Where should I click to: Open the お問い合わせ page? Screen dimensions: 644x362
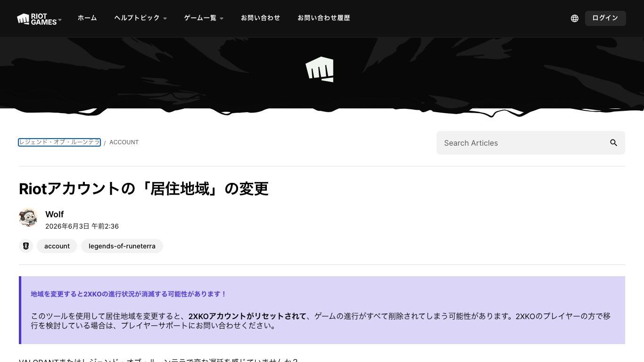tap(260, 18)
